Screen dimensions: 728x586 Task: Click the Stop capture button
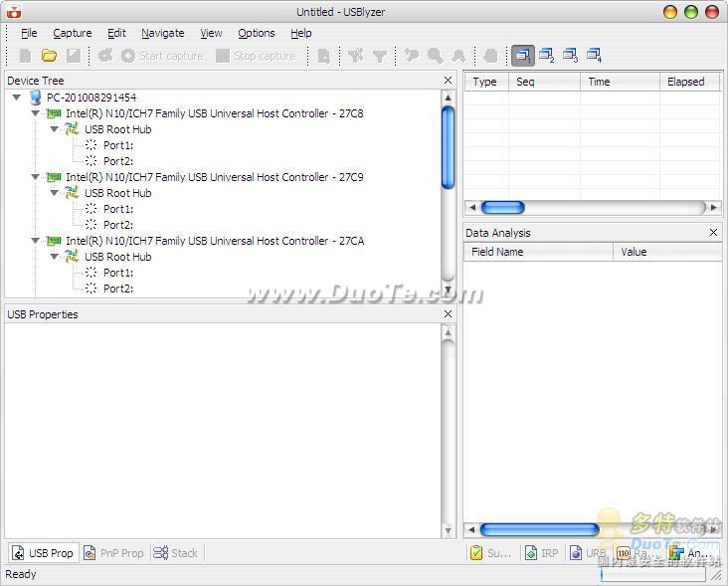256,56
